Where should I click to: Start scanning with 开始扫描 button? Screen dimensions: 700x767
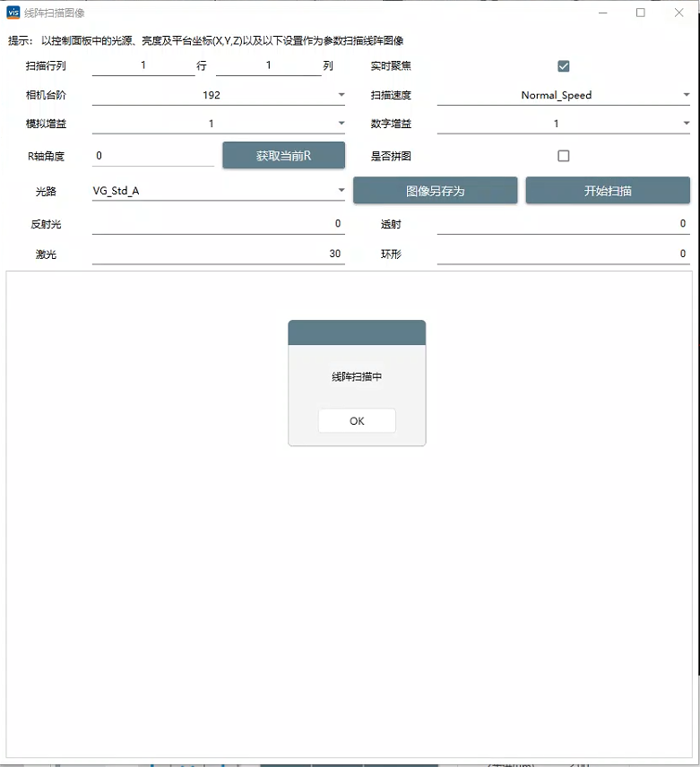point(608,191)
